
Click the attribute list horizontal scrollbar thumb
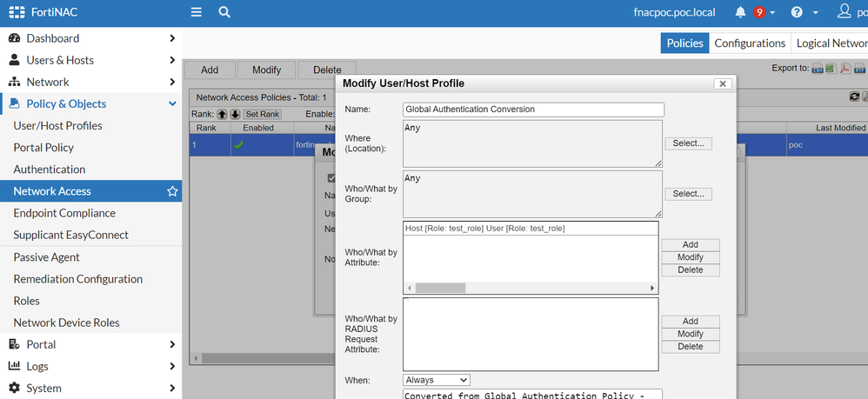(x=441, y=289)
